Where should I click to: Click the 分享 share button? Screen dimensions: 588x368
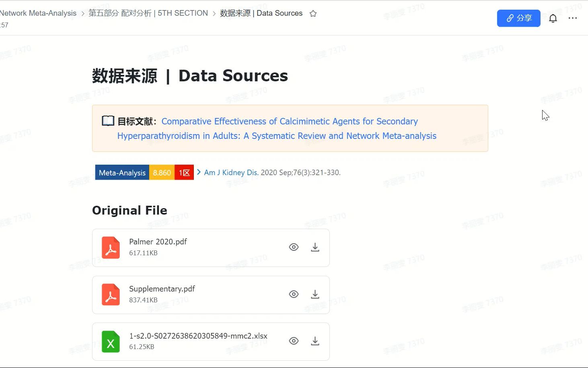pos(518,18)
